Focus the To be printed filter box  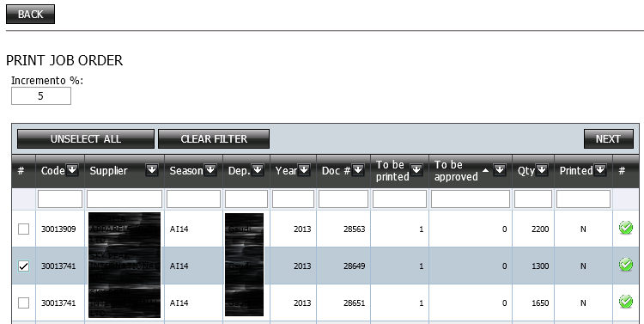pos(399,199)
